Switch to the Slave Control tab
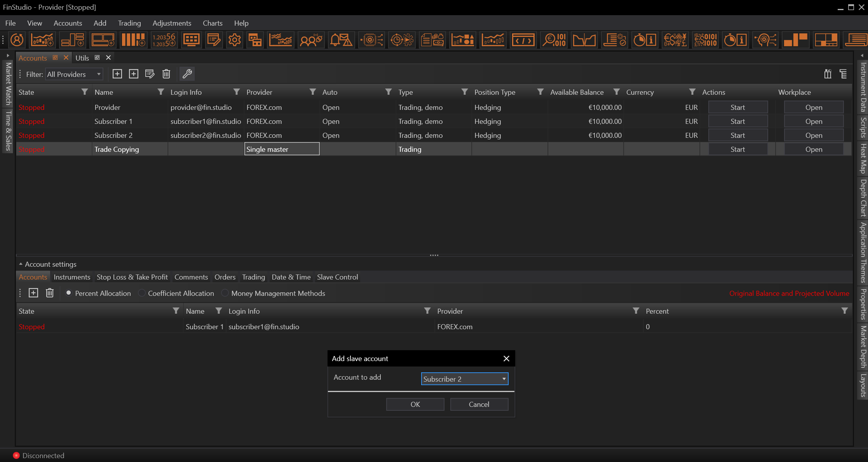The width and height of the screenshot is (868, 462). tap(337, 277)
